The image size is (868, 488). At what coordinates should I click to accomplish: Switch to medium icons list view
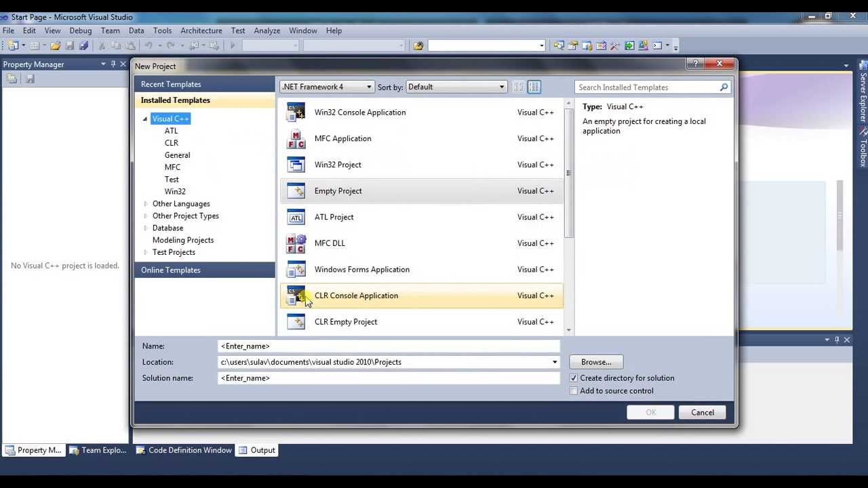pos(534,87)
